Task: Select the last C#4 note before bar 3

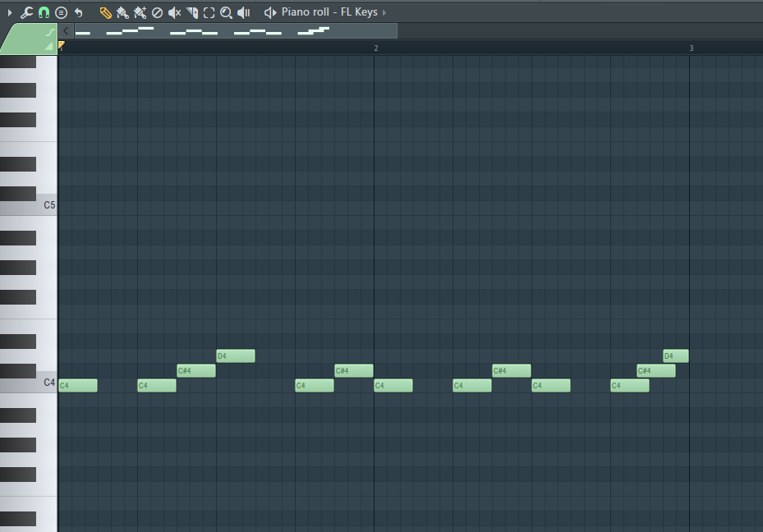Action: click(656, 370)
